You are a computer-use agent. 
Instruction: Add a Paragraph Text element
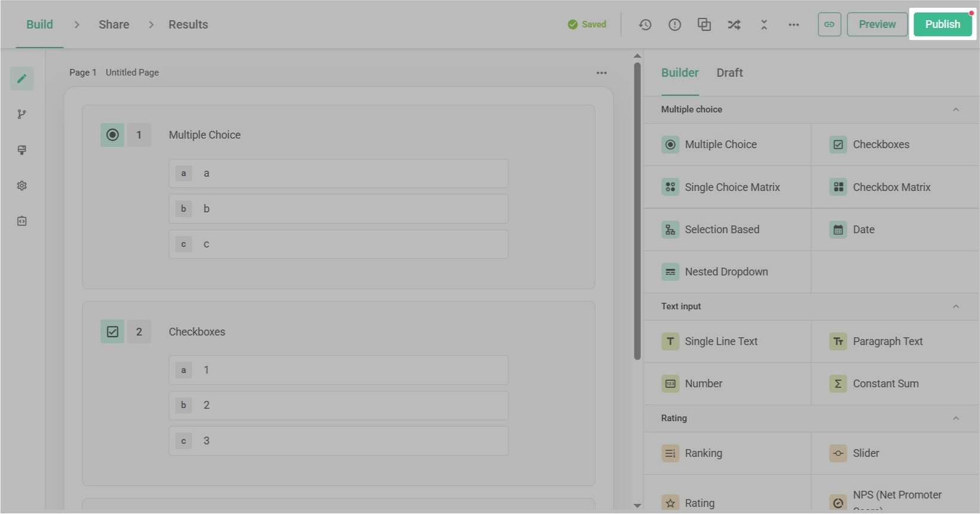(x=896, y=341)
